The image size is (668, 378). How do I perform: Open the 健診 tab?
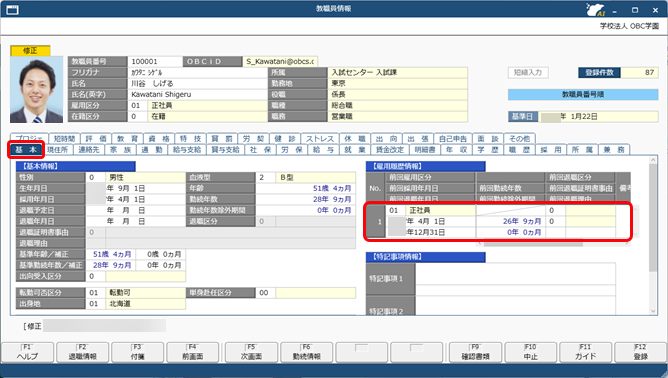pos(285,139)
